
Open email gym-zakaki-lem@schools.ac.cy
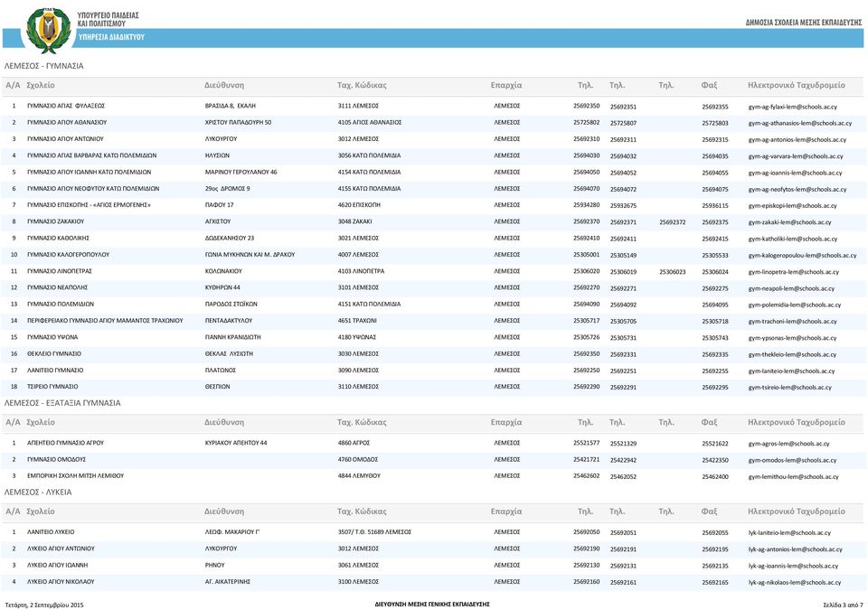790,222
